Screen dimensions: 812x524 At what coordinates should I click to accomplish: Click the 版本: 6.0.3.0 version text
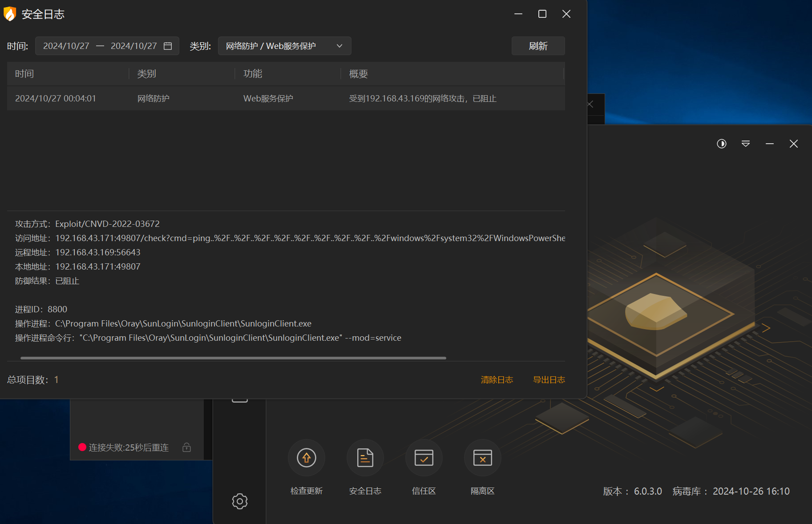coord(632,491)
